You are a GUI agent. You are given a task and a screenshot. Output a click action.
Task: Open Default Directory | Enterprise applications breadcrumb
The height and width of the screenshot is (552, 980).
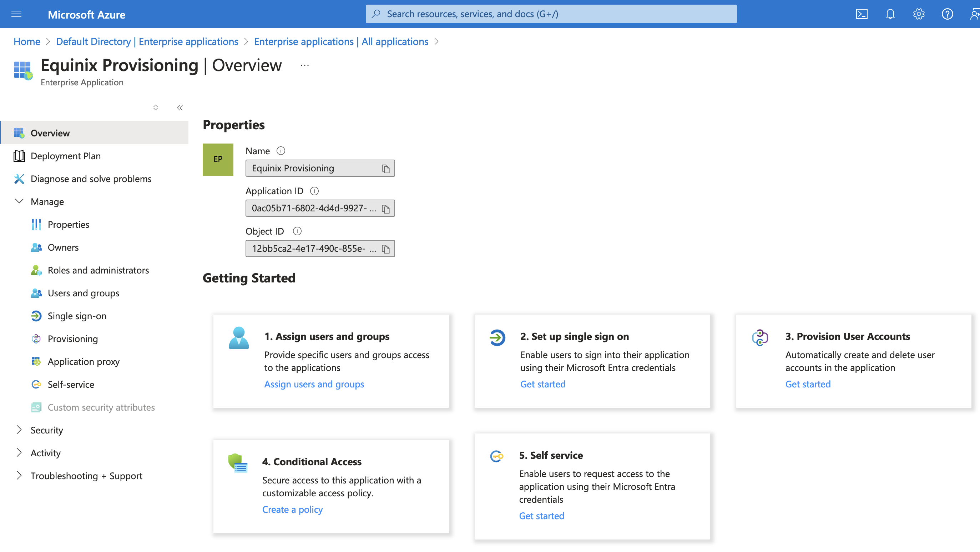147,41
